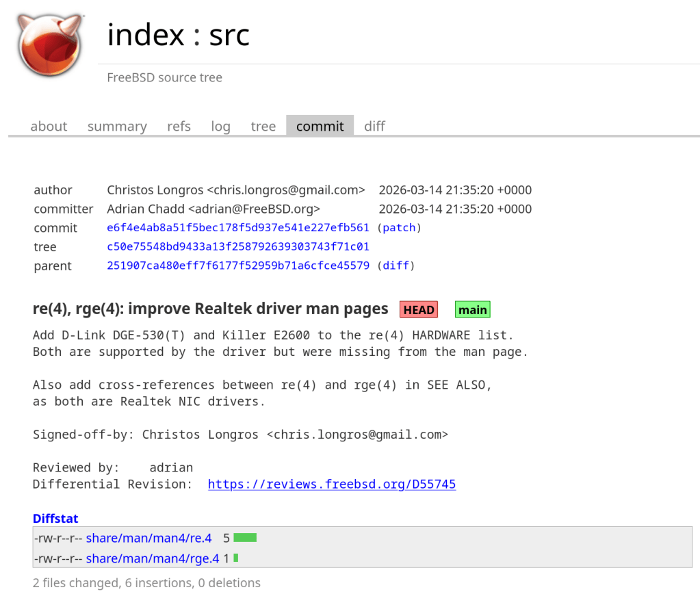
Task: Open the commit hash e6f4e4ab link
Action: click(237, 228)
